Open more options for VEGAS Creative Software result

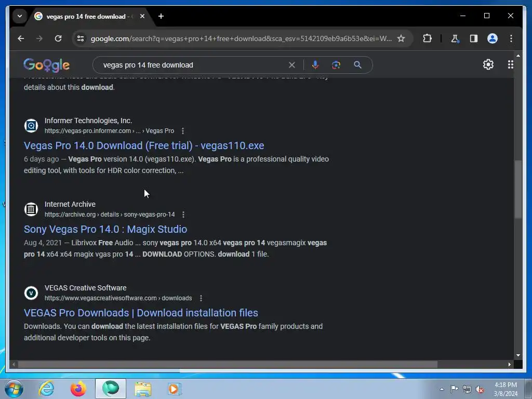pyautogui.click(x=201, y=298)
